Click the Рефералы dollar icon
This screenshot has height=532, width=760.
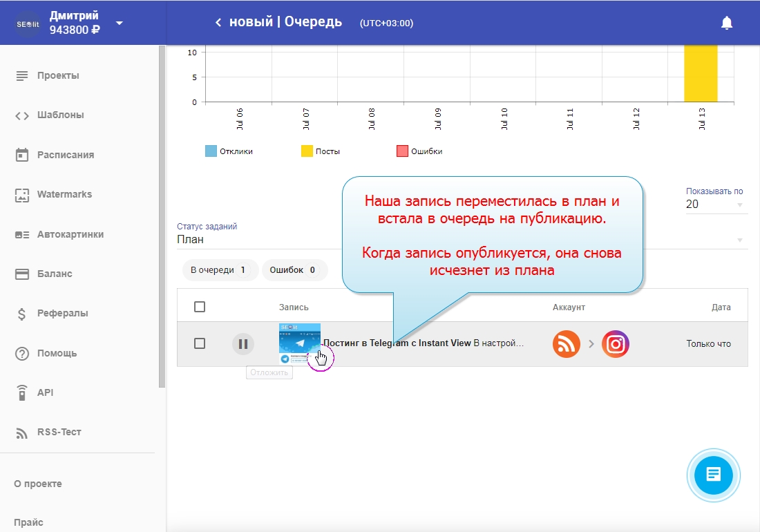22,314
